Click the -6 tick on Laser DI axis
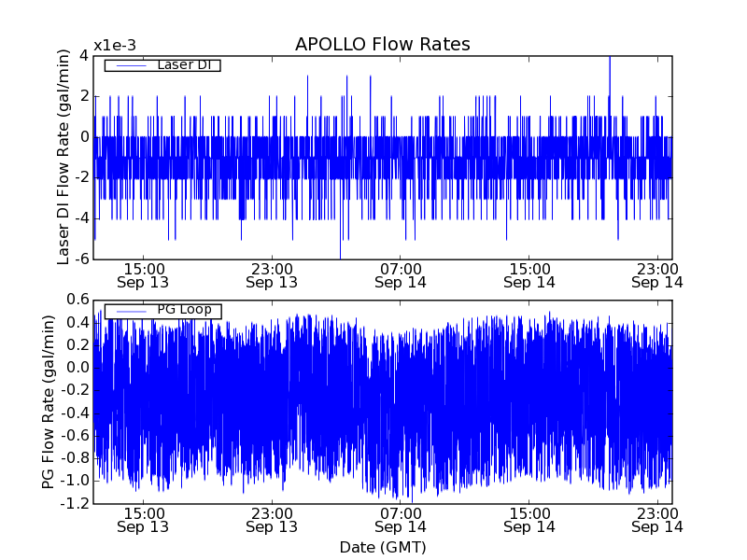Image resolution: width=747 pixels, height=560 pixels. (82, 259)
